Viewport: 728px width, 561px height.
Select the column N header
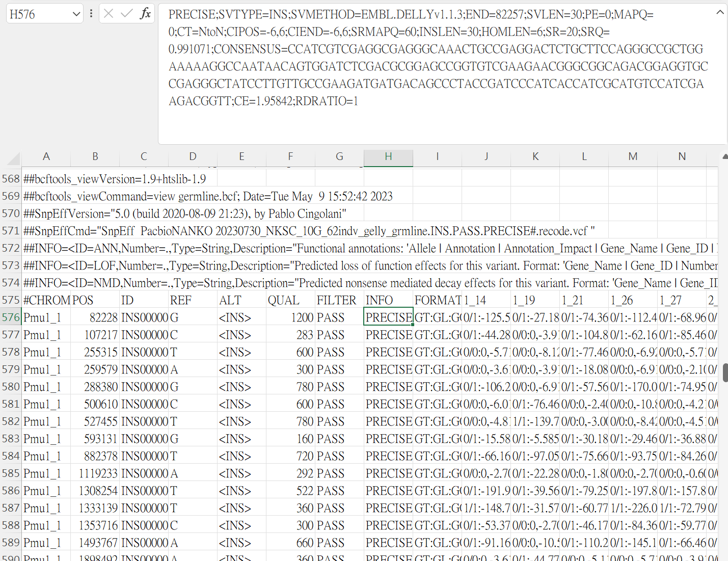tap(682, 156)
